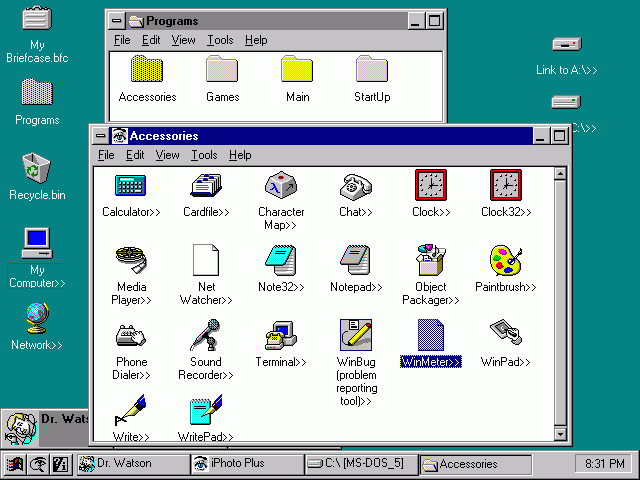Open View menu in Programs window

[183, 40]
